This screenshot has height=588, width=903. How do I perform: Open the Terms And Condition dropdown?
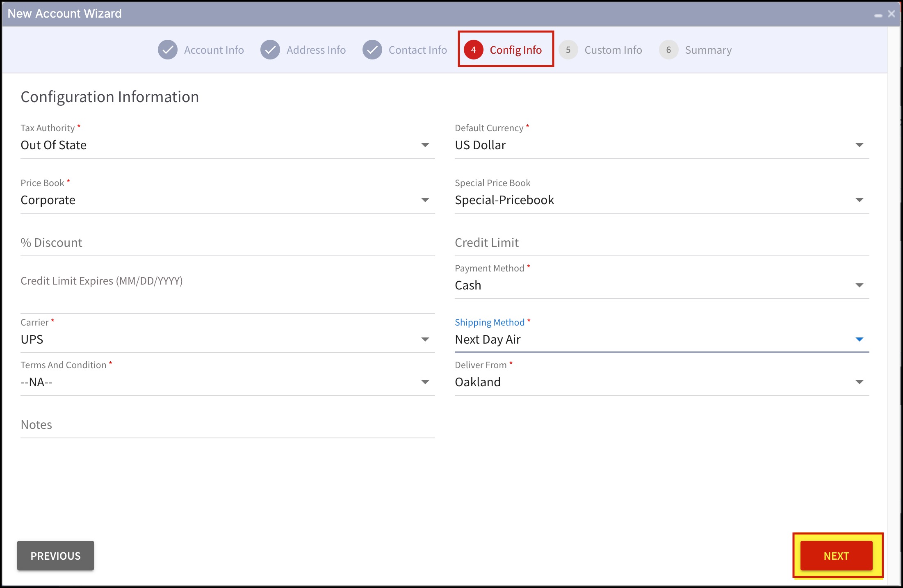point(425,382)
